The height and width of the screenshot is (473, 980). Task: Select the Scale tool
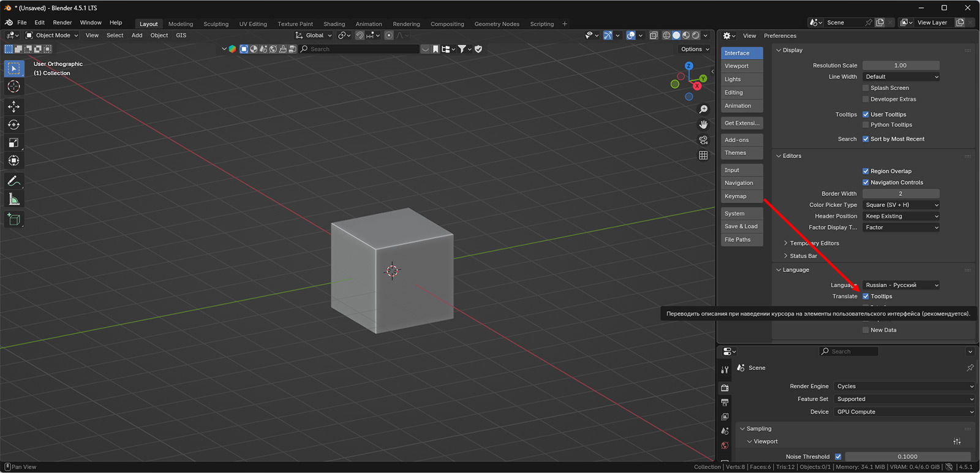point(13,143)
